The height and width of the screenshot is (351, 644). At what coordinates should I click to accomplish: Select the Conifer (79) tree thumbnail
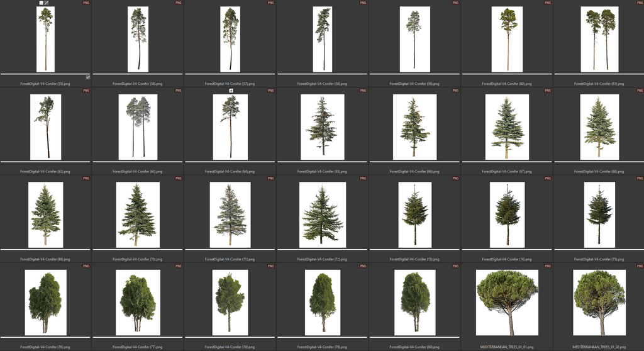tap(323, 302)
